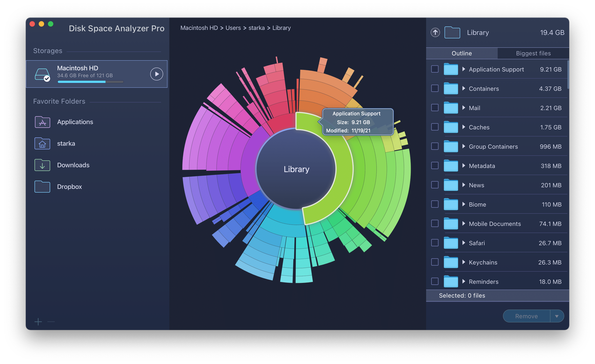
Task: Check the Application Support checkbox
Action: [435, 69]
